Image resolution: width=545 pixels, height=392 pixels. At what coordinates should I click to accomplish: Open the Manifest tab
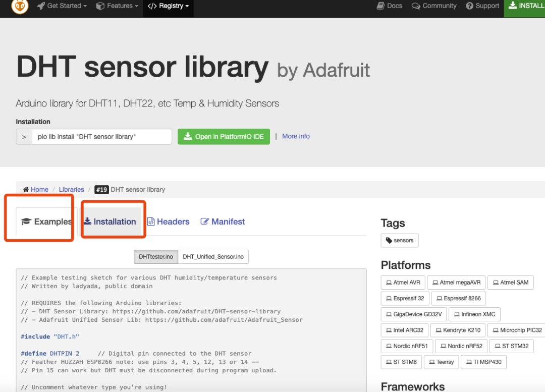pyautogui.click(x=223, y=221)
